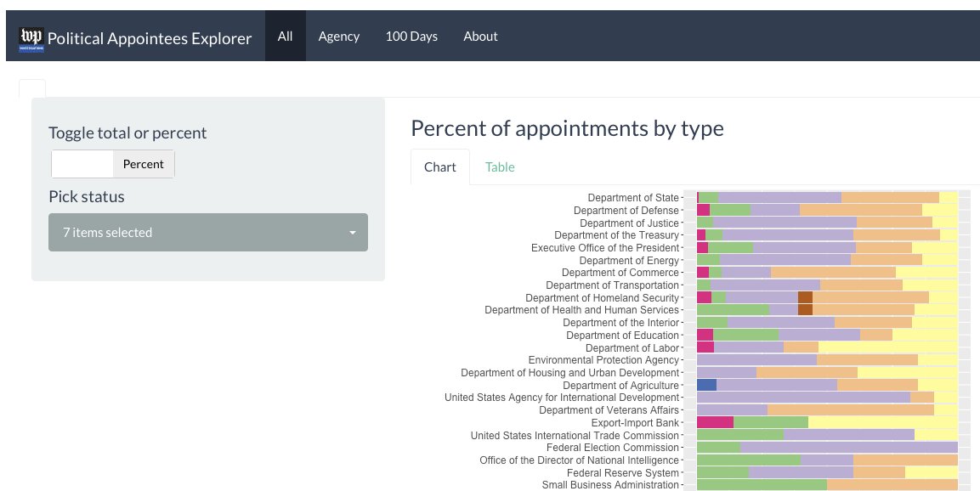Image resolution: width=980 pixels, height=491 pixels.
Task: Click green segment in Small Business Administration bar
Action: tap(762, 485)
